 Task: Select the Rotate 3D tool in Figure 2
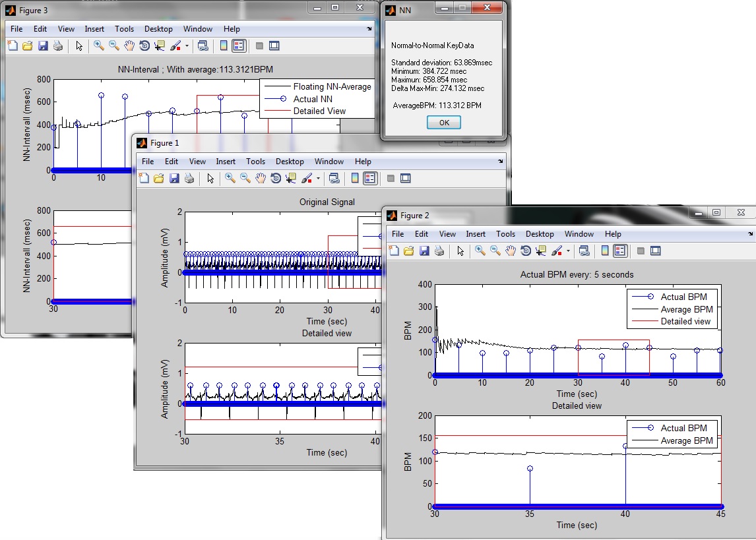pyautogui.click(x=527, y=251)
